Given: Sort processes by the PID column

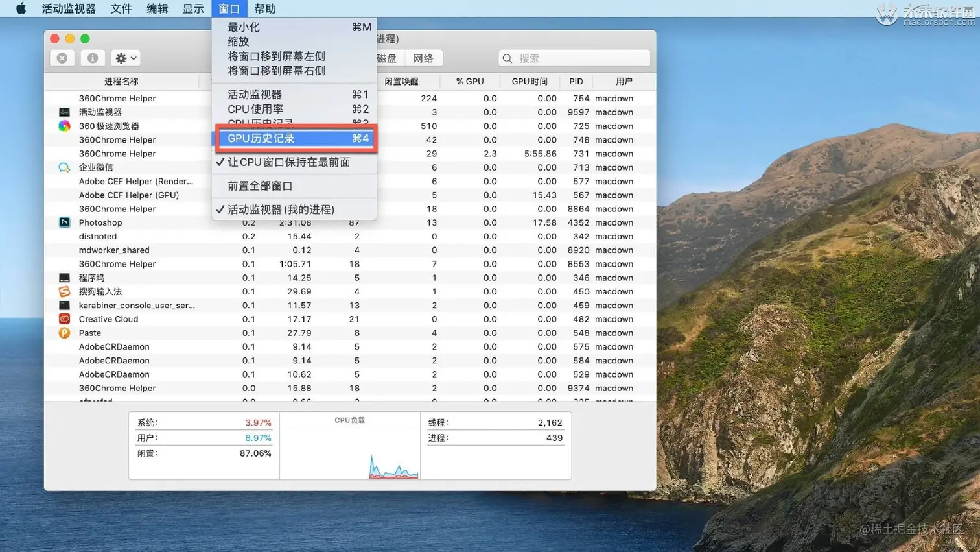Looking at the screenshot, I should click(576, 81).
